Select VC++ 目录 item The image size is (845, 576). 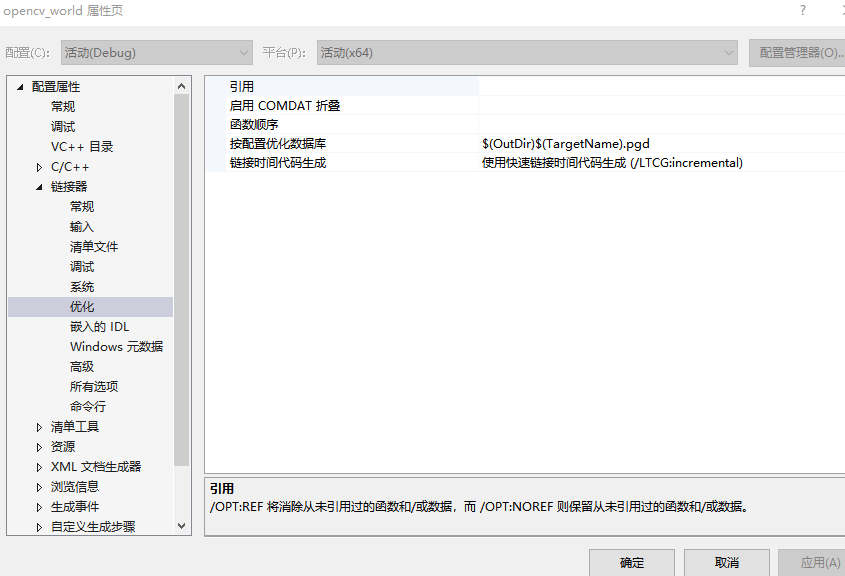(x=82, y=147)
